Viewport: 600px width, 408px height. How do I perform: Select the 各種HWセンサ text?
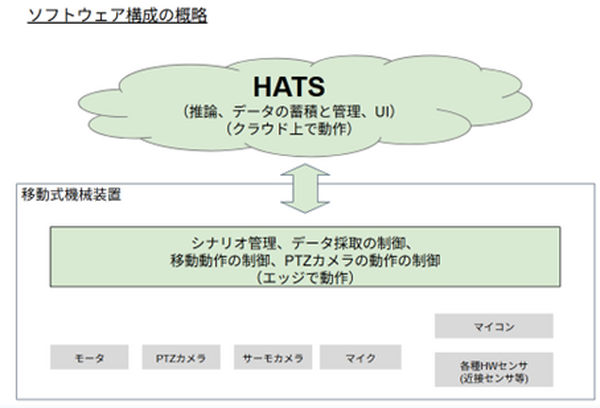pyautogui.click(x=493, y=365)
